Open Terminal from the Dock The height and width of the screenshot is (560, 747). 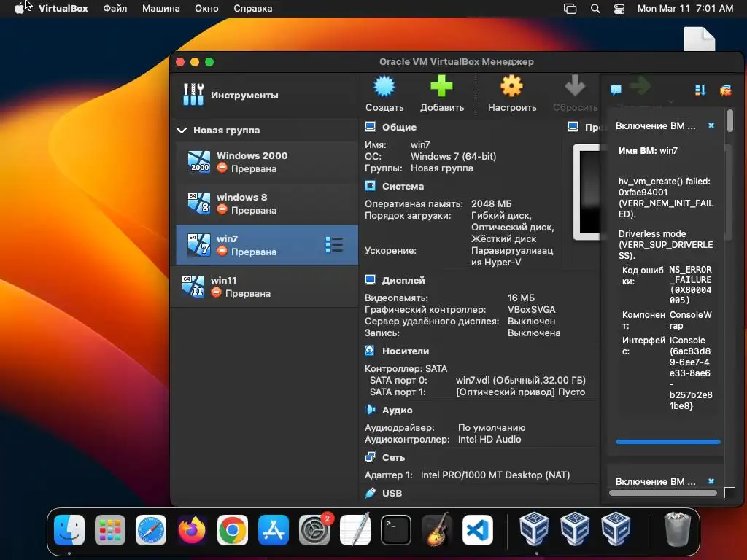pos(396,530)
